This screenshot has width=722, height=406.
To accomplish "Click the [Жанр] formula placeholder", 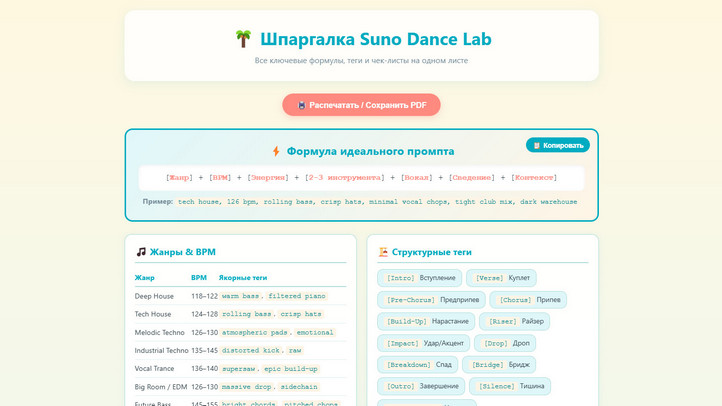I will click(179, 178).
